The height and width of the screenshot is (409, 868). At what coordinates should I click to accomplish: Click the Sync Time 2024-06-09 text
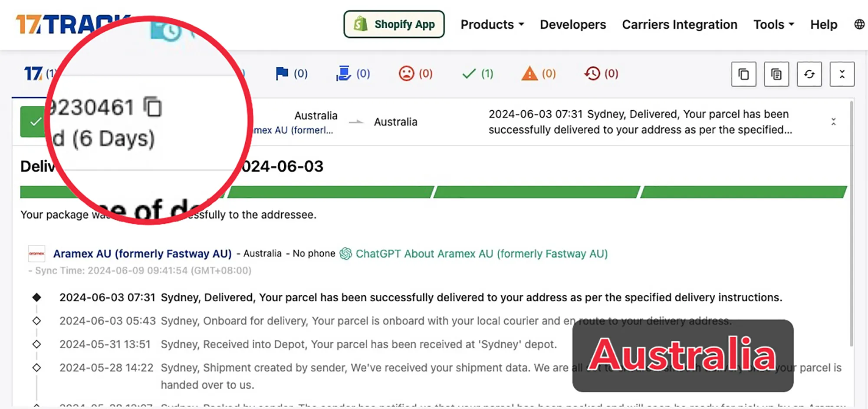pos(140,270)
